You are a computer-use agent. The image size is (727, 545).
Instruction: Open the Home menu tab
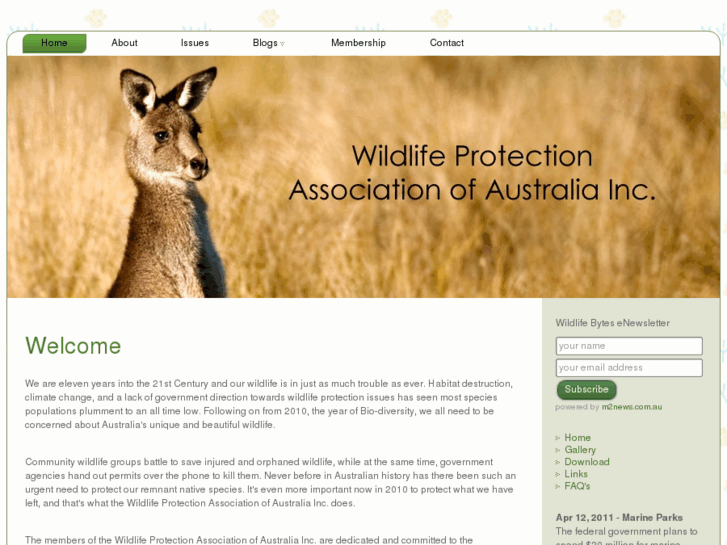[x=54, y=43]
